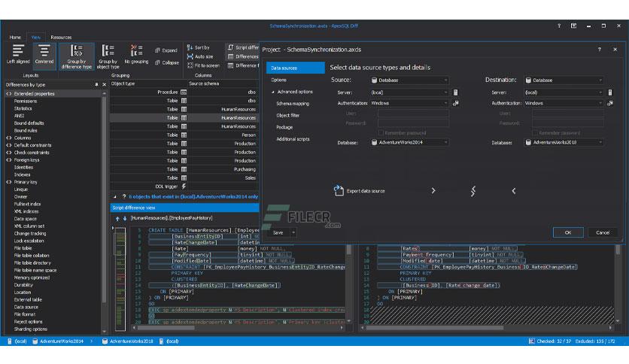Viewport: 629px width, 364px height.
Task: Click the Export data source icon
Action: pos(339,191)
